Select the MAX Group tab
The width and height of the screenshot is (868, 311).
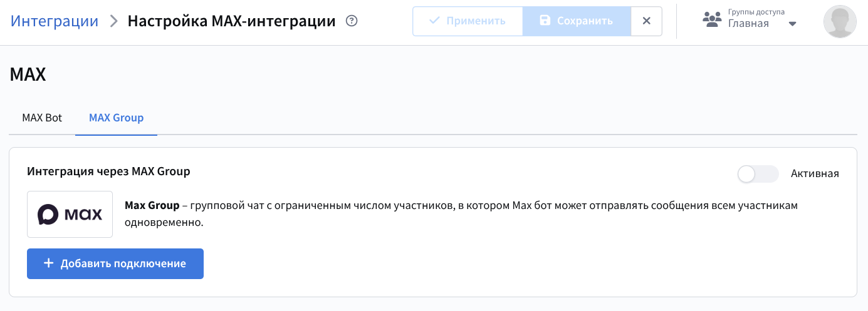click(116, 118)
